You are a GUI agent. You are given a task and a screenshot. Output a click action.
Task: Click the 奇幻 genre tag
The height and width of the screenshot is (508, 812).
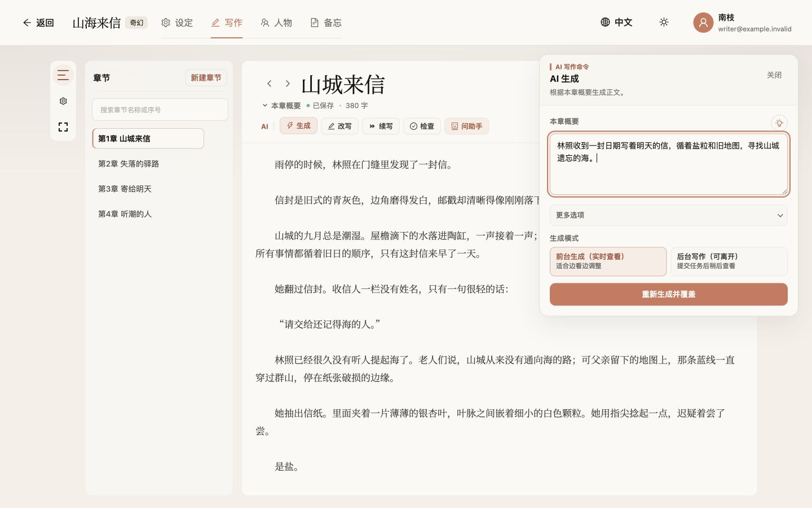tap(136, 23)
